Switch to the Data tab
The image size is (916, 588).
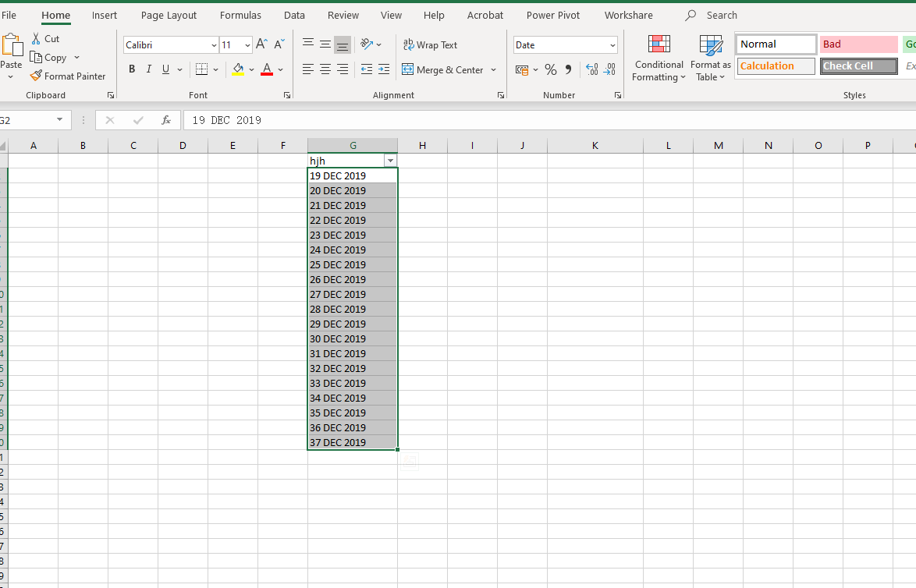(x=294, y=15)
